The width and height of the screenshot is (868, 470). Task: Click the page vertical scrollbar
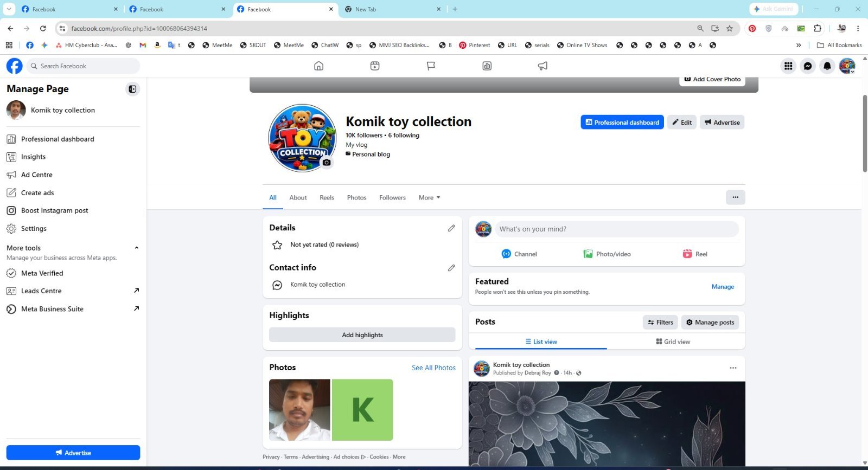[865, 133]
